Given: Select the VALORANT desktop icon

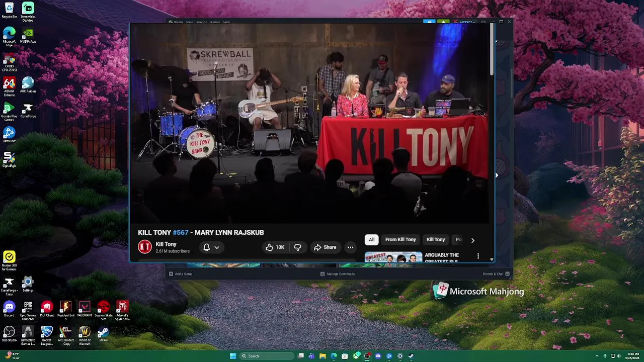Looking at the screenshot, I should coord(85,309).
